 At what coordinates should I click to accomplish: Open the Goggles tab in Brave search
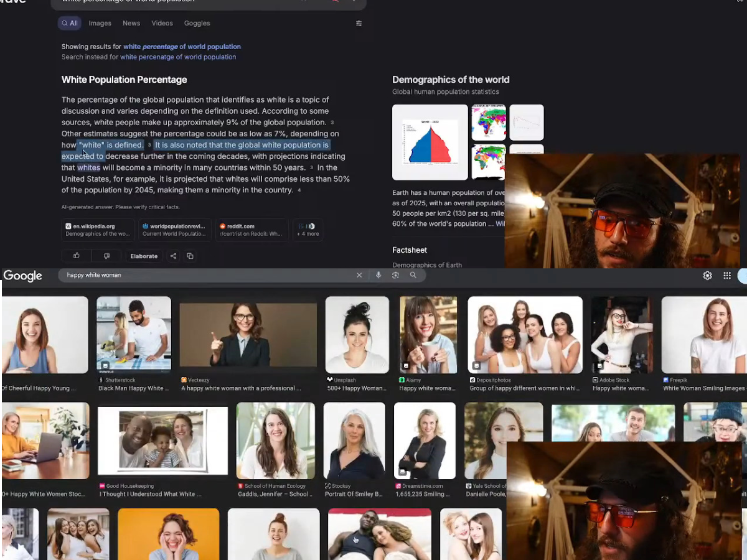pyautogui.click(x=197, y=23)
